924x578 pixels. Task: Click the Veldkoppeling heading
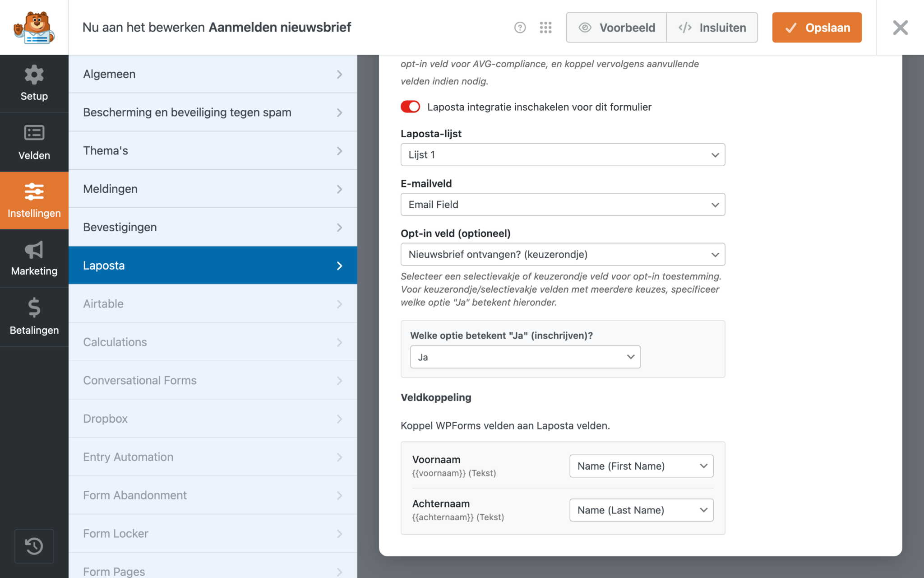pos(436,397)
